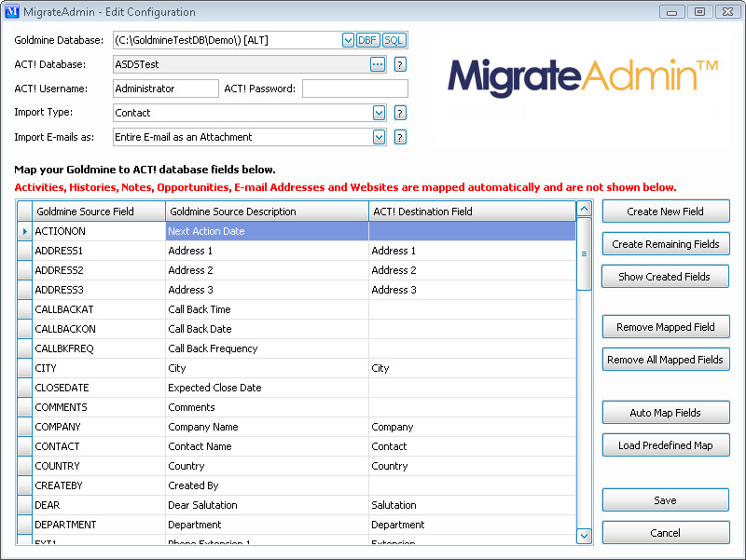Image resolution: width=746 pixels, height=560 pixels.
Task: Click the destination cell in COMMENTS row
Action: click(472, 407)
